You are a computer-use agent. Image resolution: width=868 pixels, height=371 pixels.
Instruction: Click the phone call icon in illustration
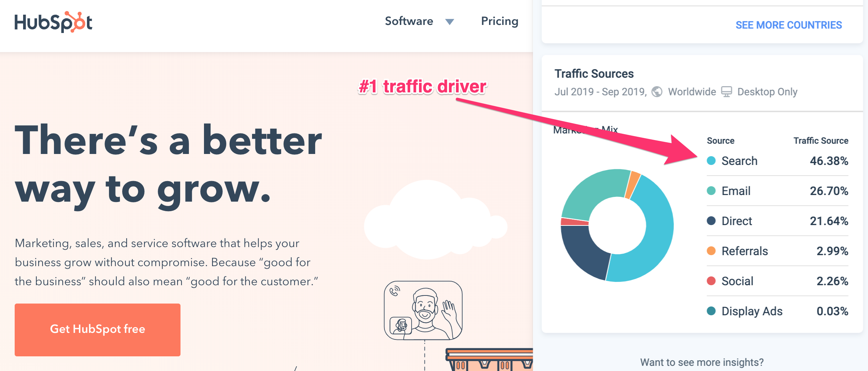click(395, 291)
